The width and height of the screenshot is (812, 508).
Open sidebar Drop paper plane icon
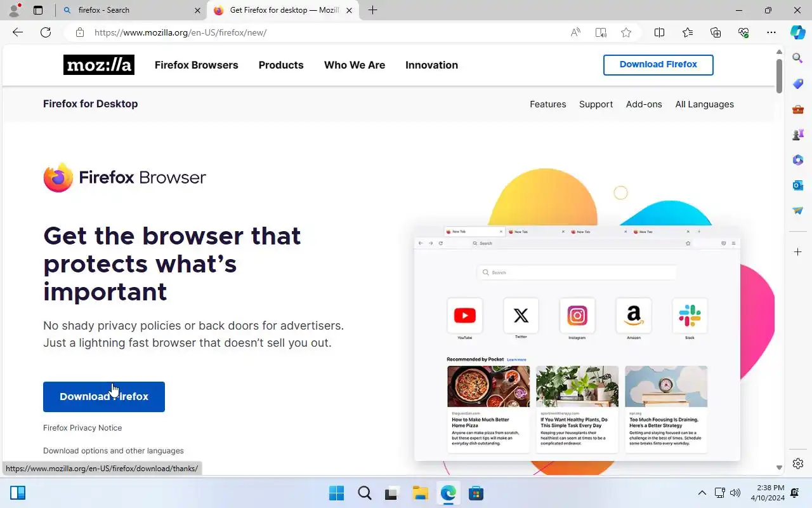click(x=798, y=211)
